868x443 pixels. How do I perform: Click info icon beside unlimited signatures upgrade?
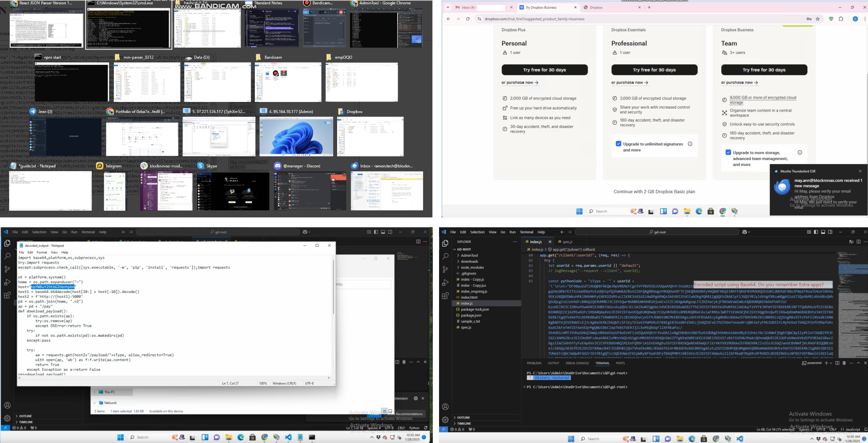(690, 144)
